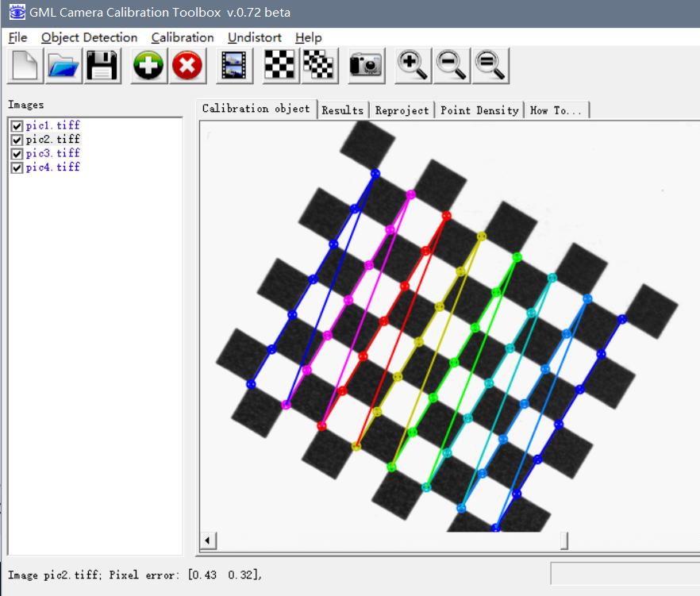Screen dimensions: 700x596
Task: Select pic2.tiff in the Images list
Action: point(52,140)
